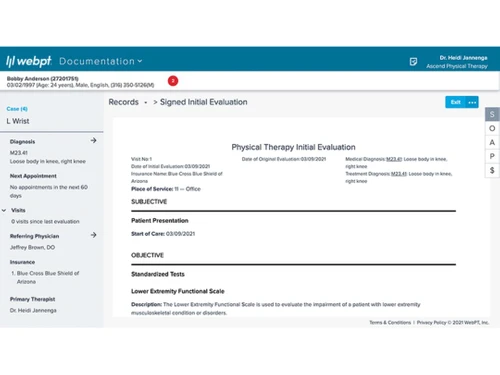
Task: Click the L Wrist case title
Action: [18, 121]
